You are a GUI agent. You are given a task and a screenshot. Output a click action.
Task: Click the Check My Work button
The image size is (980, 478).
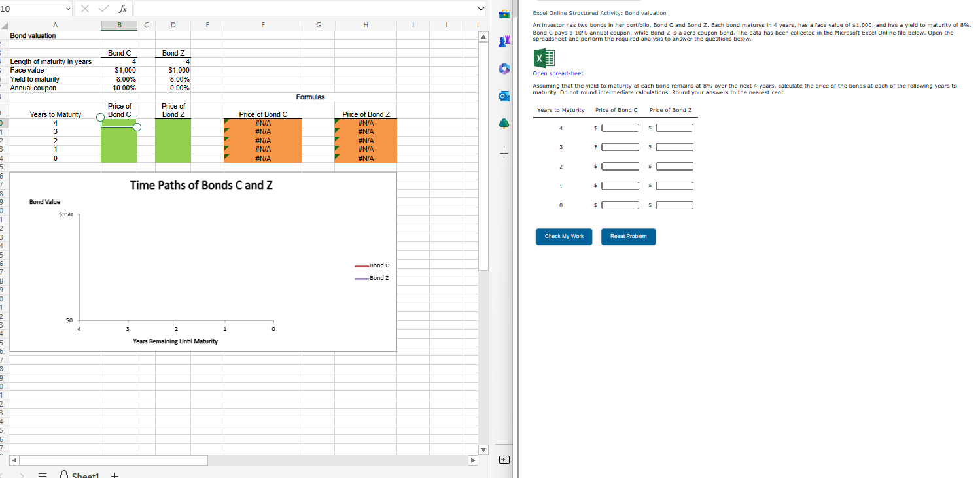[x=563, y=237]
